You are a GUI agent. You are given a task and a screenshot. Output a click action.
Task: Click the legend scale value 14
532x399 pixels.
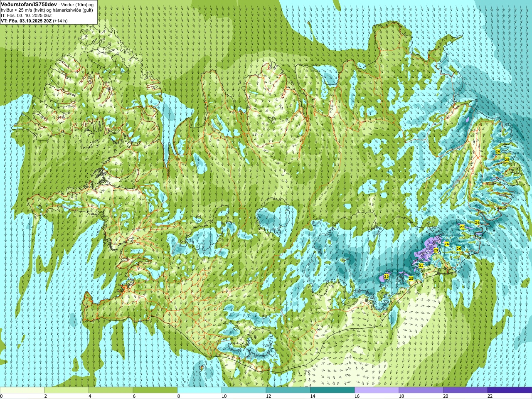(x=312, y=396)
